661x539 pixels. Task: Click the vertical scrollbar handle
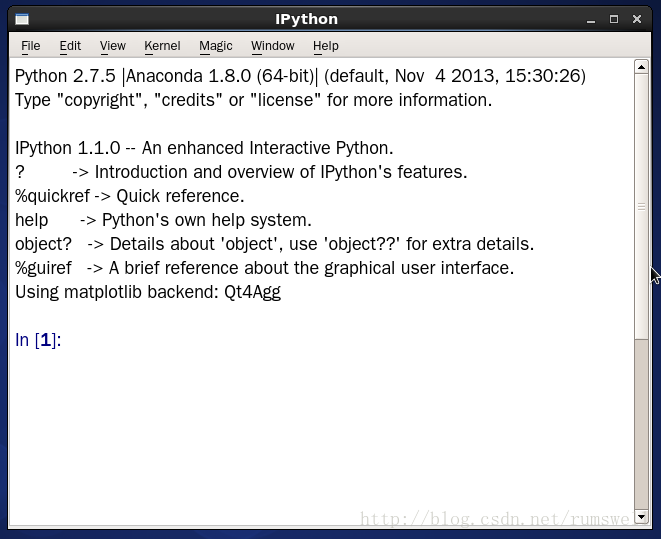point(641,206)
